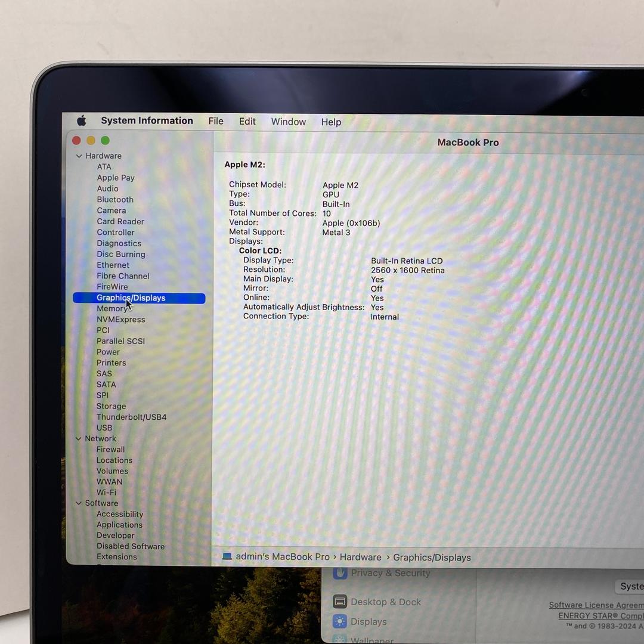Select Fibre Channel in the sidebar
Viewport: 644px width, 644px height.
pos(123,276)
